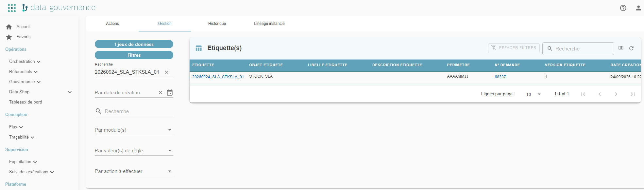This screenshot has width=644, height=190.
Task: Click the column display icon
Action: tap(621, 48)
